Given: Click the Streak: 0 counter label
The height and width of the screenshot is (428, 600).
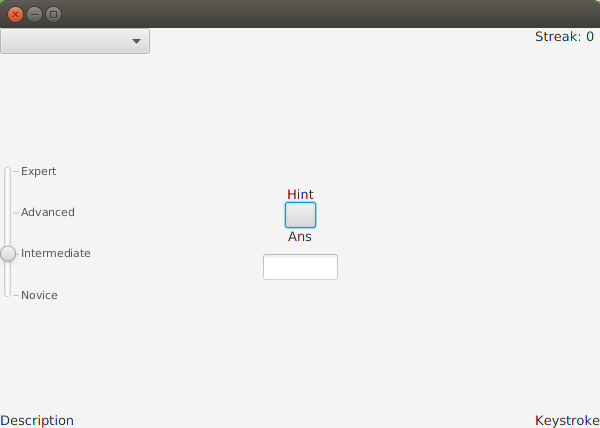Looking at the screenshot, I should coord(564,37).
